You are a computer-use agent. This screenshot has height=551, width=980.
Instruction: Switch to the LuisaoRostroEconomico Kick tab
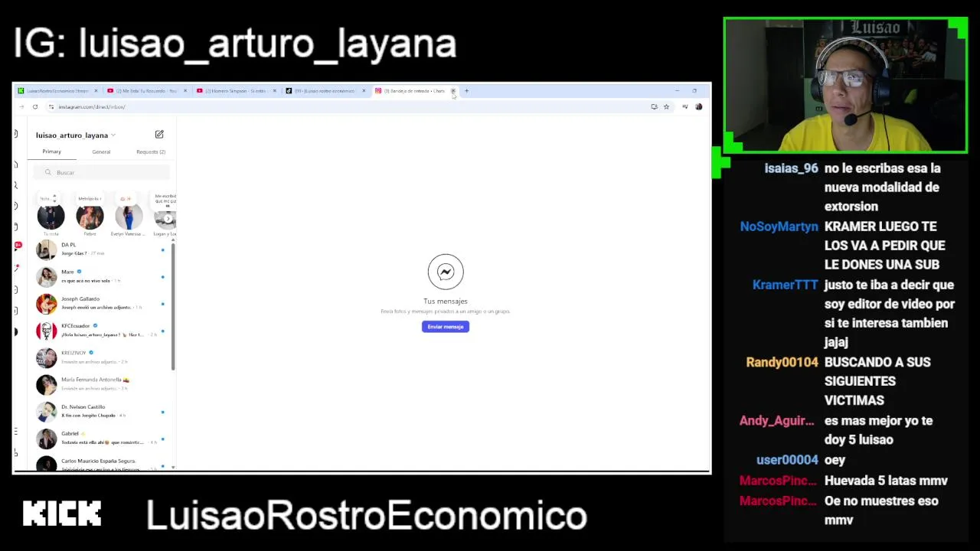point(58,91)
